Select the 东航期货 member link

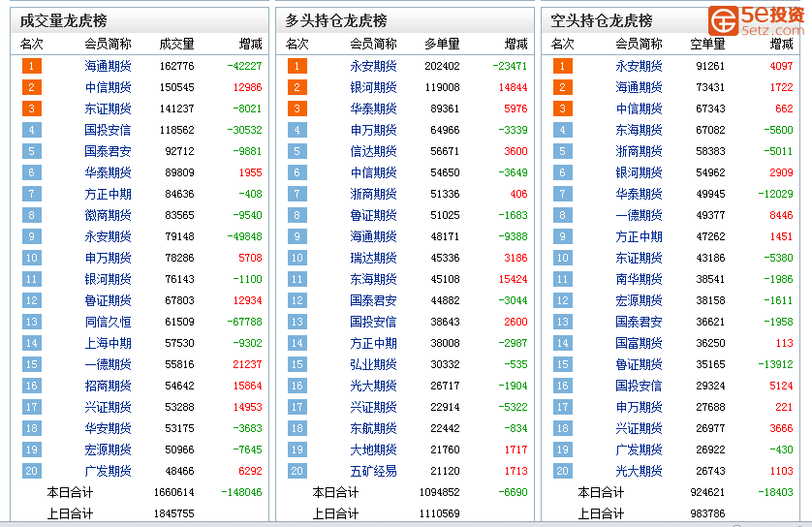coord(373,428)
